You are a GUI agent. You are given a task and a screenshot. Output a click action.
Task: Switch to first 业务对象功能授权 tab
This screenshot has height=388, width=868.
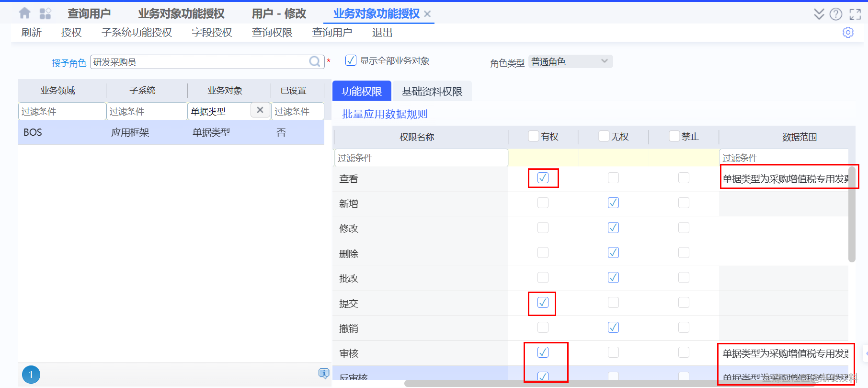pyautogui.click(x=181, y=14)
